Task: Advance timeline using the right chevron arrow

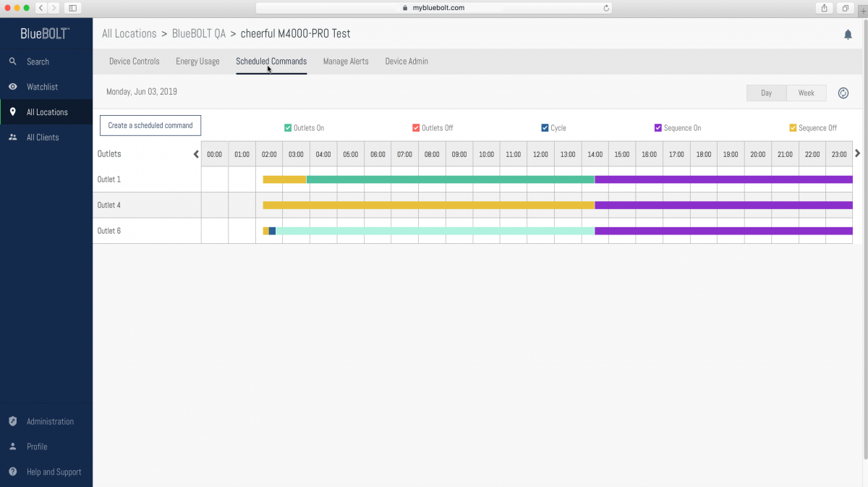Action: 857,153
